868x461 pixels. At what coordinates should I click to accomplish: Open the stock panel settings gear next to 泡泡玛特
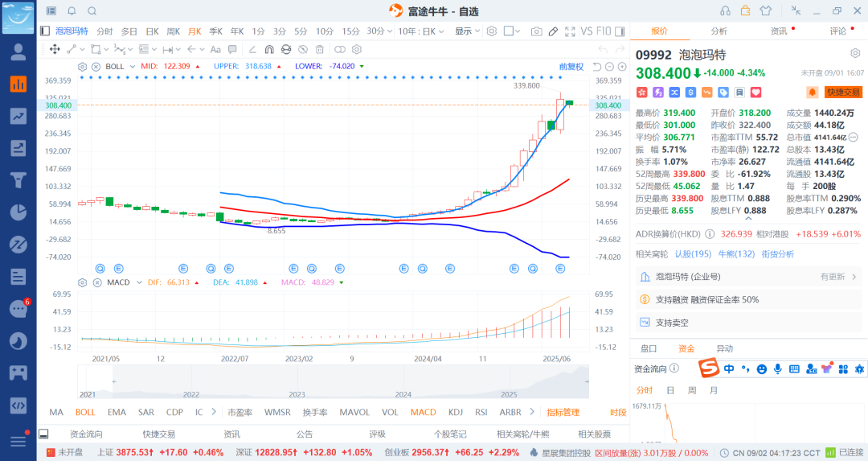click(855, 53)
